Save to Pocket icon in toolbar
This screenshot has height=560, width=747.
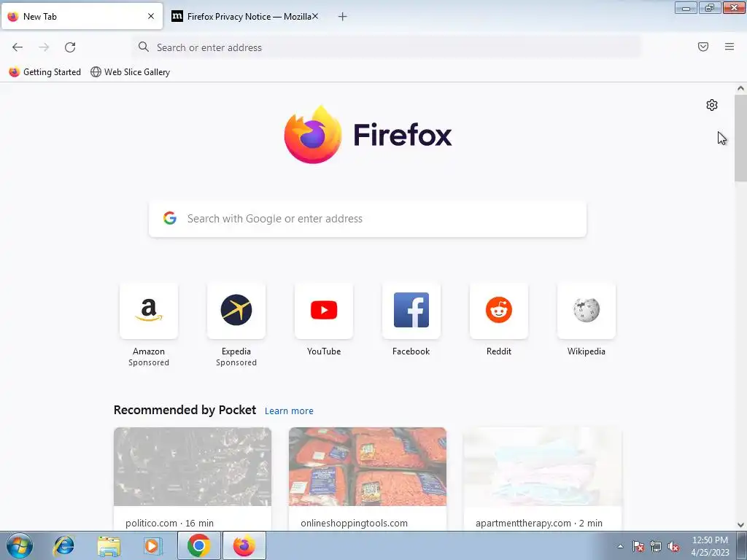pos(703,47)
